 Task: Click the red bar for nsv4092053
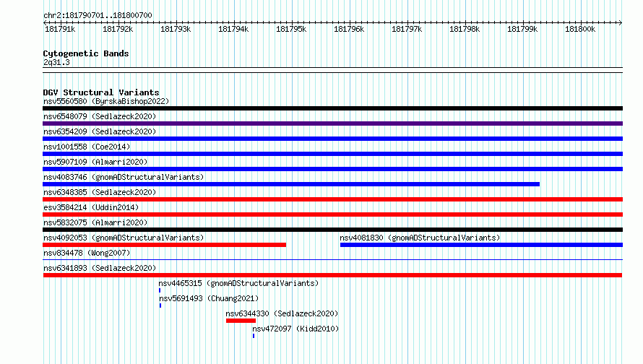click(165, 245)
